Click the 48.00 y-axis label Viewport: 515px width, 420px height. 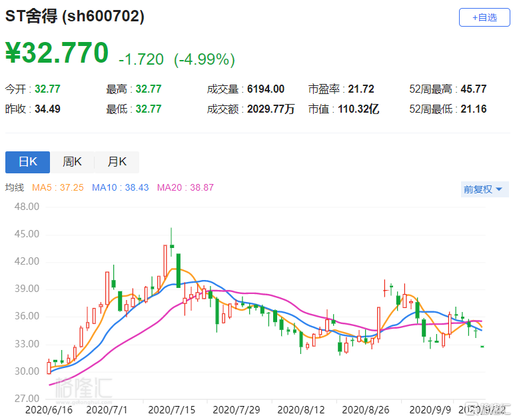(27, 207)
